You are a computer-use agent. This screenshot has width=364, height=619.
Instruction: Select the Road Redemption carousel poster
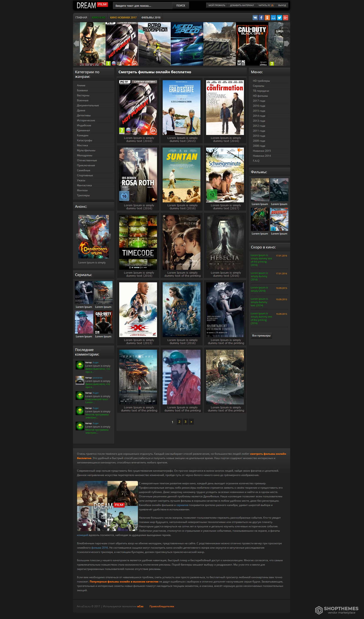click(x=154, y=44)
